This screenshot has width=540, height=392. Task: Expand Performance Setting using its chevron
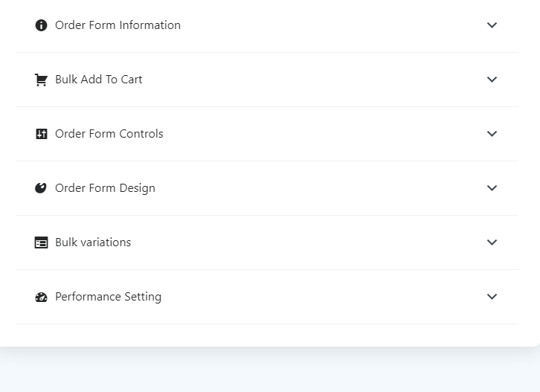point(492,297)
